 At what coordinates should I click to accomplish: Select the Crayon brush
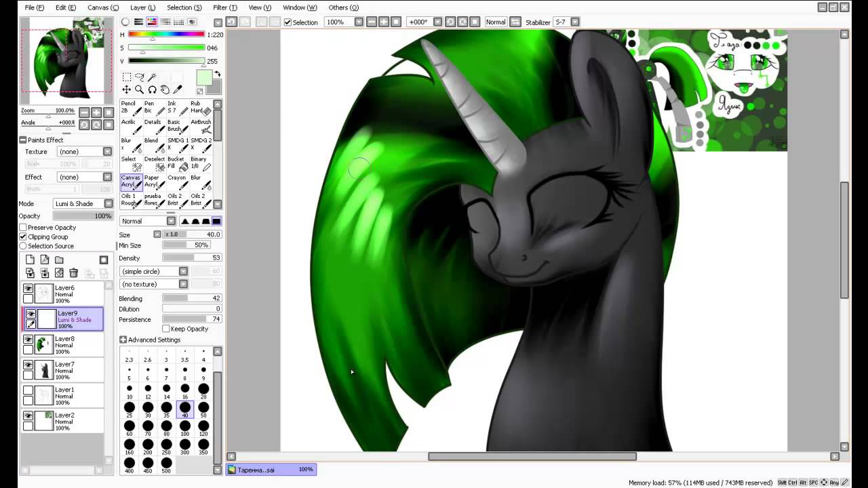point(177,181)
